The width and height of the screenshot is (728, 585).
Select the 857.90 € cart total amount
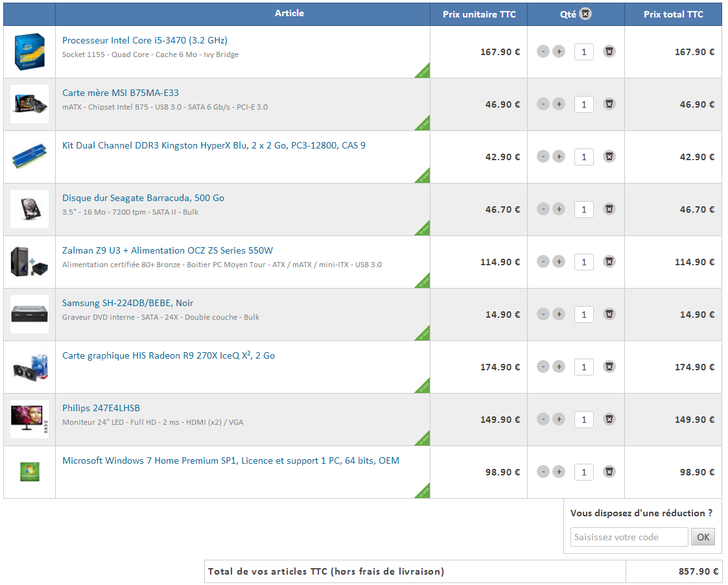click(698, 571)
